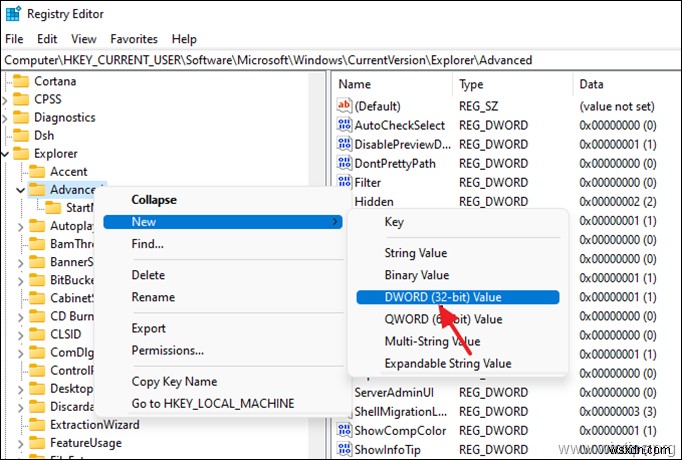Open the File menu
682x460 pixels.
pyautogui.click(x=14, y=39)
